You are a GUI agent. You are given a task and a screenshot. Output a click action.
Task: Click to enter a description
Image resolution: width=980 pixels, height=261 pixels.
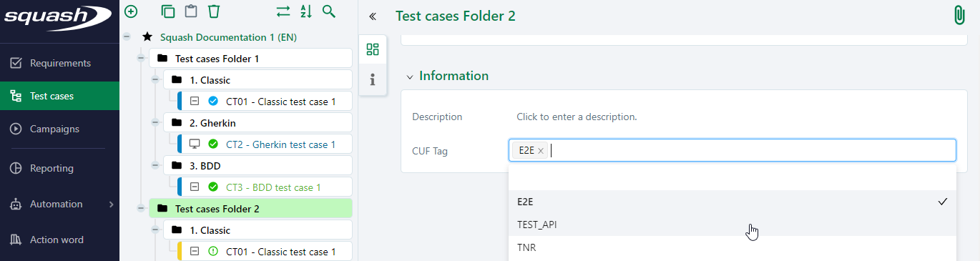[x=577, y=117]
